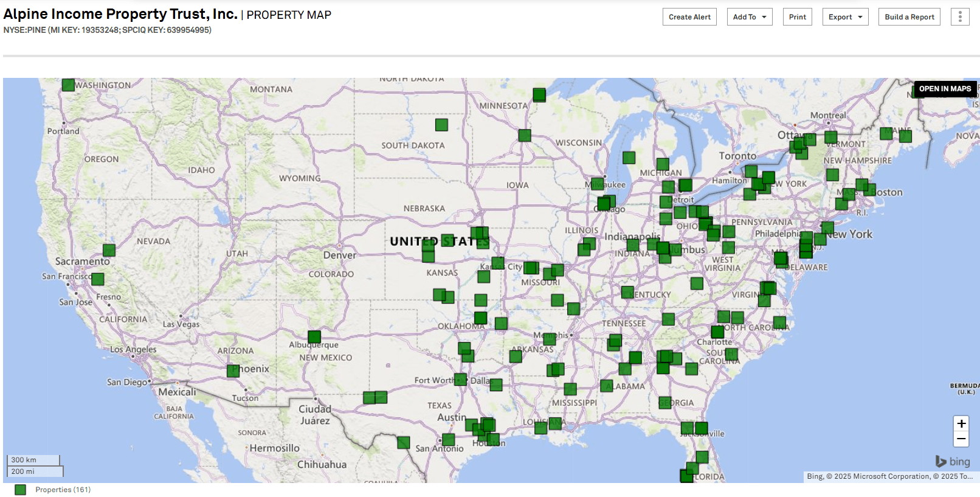The image size is (980, 497).
Task: Select the property marker in Washington state
Action: pos(68,85)
